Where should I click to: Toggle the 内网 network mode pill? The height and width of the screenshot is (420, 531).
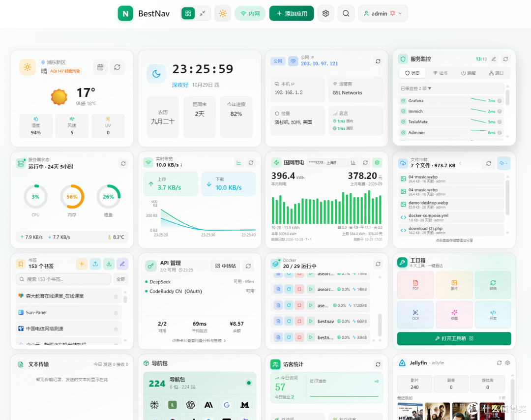[x=250, y=14]
